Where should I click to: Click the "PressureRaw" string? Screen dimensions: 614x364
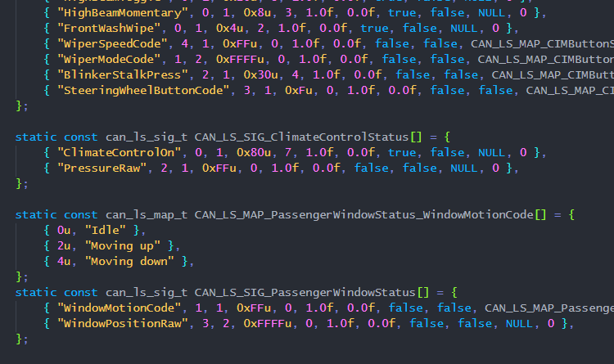click(x=102, y=169)
